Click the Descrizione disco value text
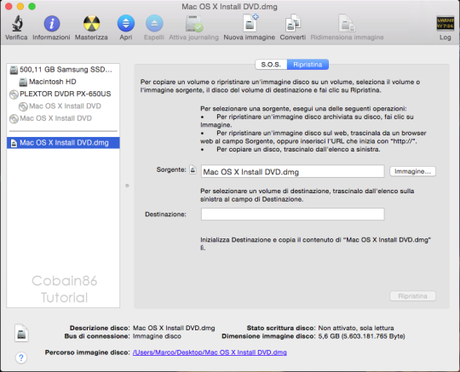The height and width of the screenshot is (372, 460). pos(174,328)
